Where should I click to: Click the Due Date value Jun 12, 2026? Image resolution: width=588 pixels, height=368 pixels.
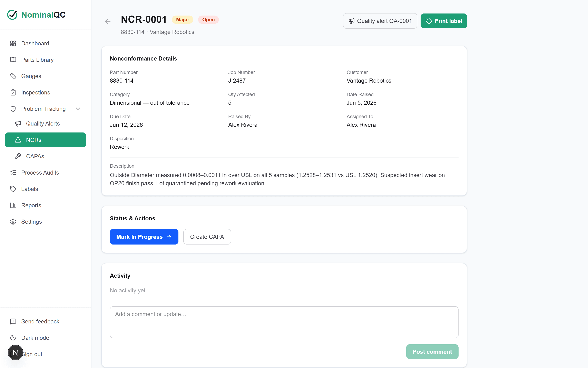tap(126, 125)
